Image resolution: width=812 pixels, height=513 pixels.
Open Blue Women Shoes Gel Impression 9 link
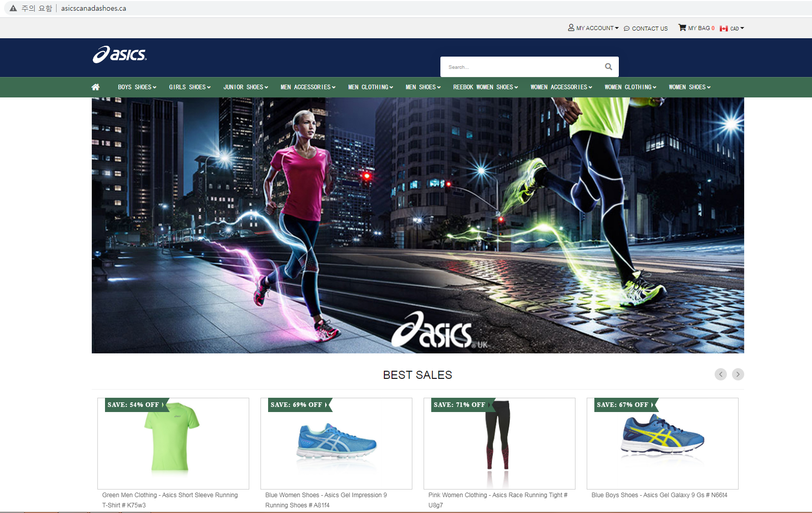point(326,500)
